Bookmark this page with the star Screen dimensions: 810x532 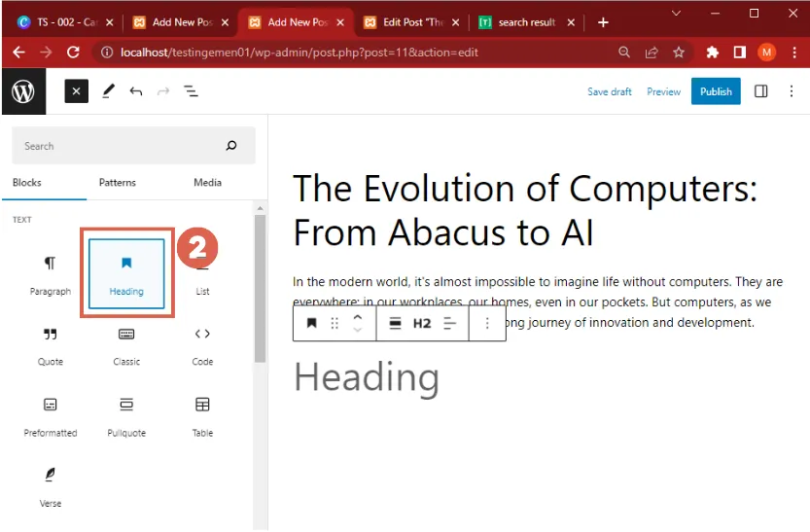point(679,53)
